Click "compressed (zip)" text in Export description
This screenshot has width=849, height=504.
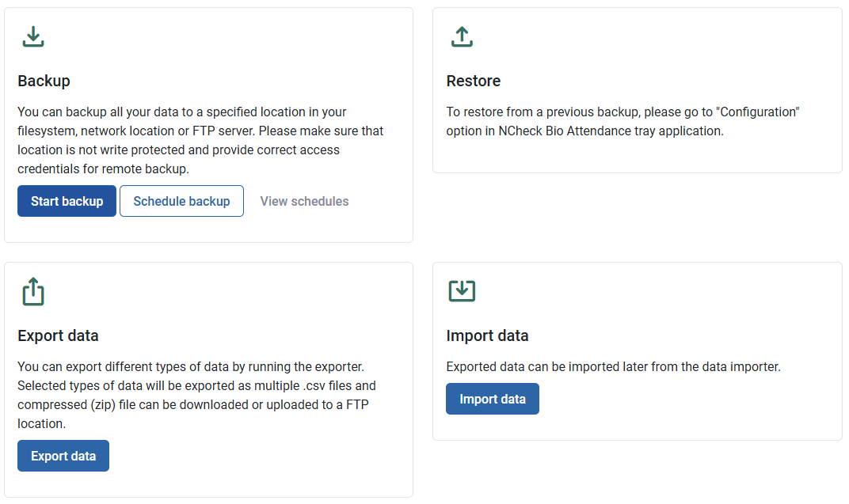click(x=62, y=405)
